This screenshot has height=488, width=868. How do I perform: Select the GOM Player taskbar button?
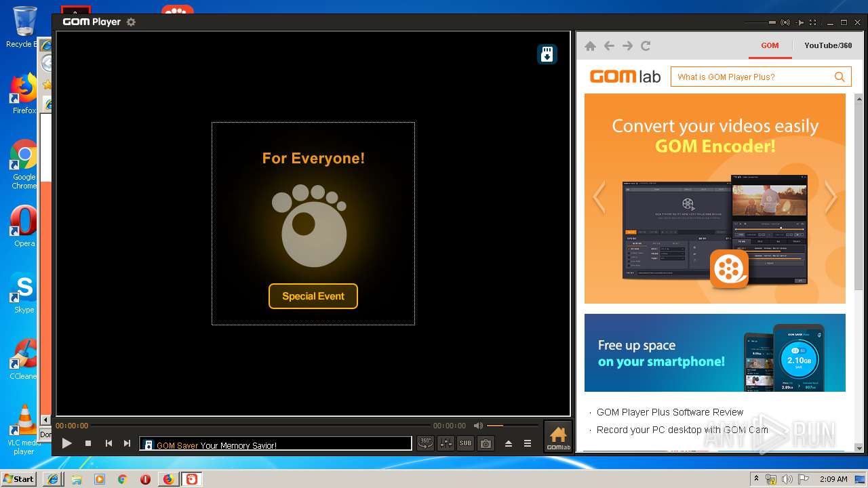point(192,479)
